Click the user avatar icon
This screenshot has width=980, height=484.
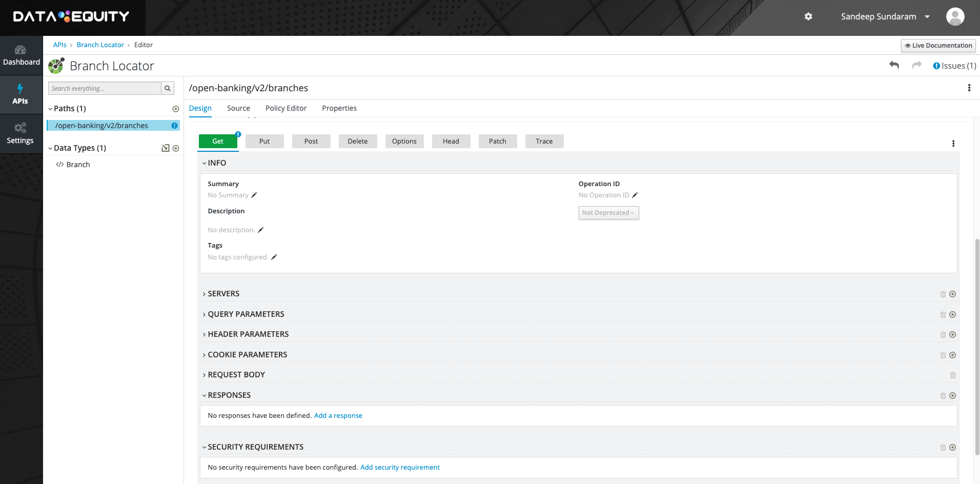955,16
